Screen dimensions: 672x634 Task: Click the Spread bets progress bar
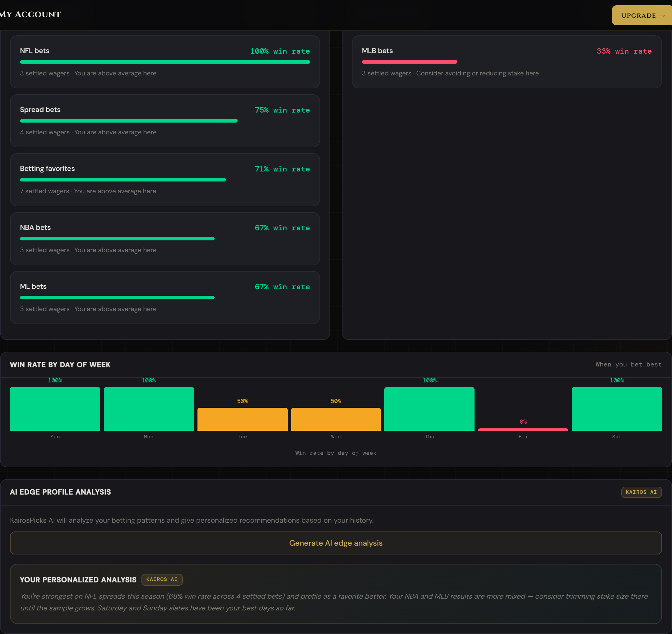129,121
